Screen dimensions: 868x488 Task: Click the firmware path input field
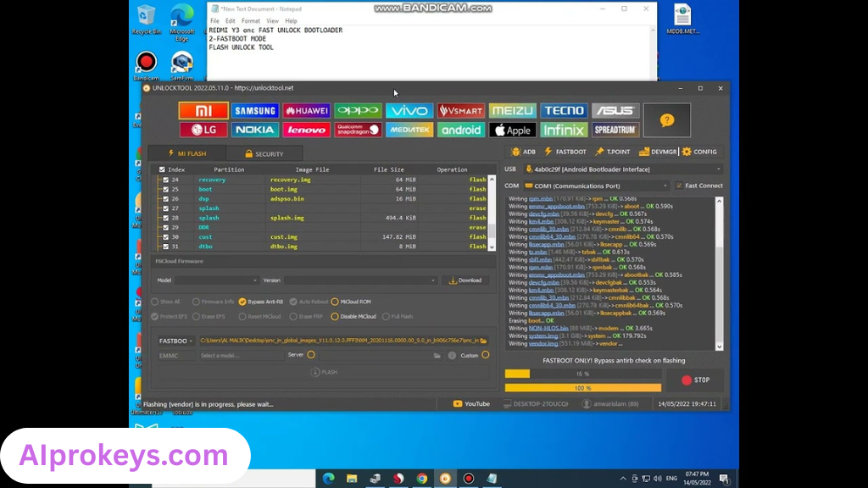click(x=339, y=341)
